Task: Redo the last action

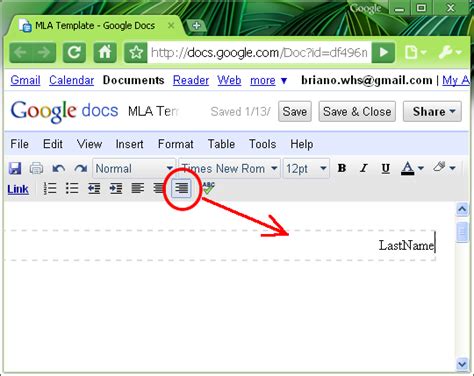Action: pos(81,169)
